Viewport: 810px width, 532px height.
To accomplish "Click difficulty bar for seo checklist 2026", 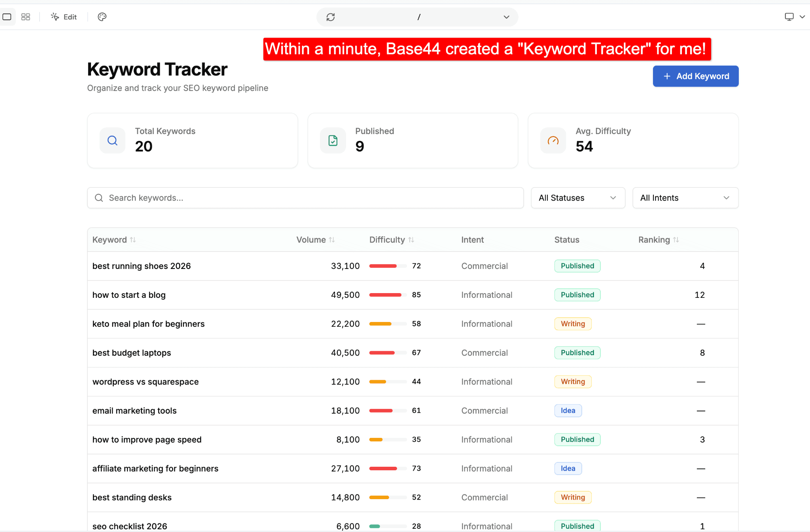I will [388, 526].
